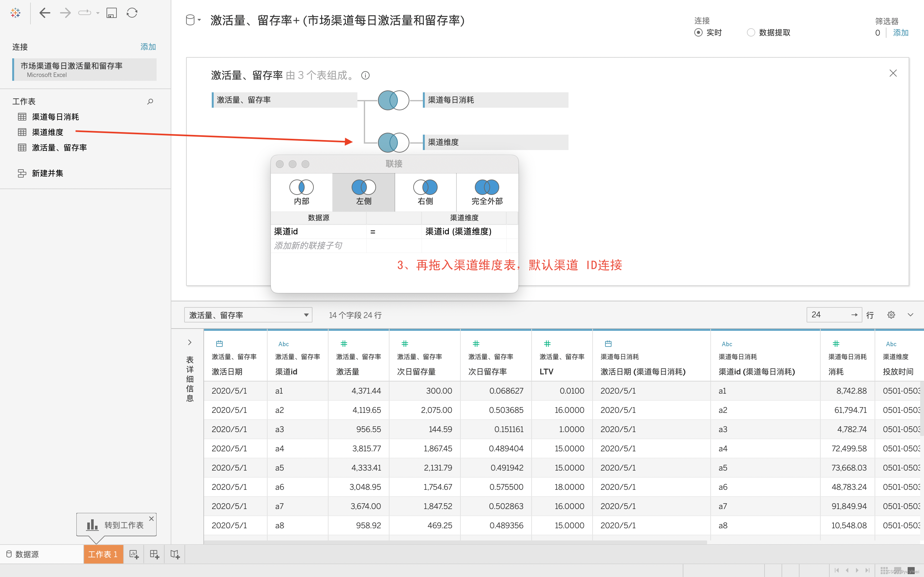
Task: Expand the 表详细信息 side panel
Action: (190, 342)
